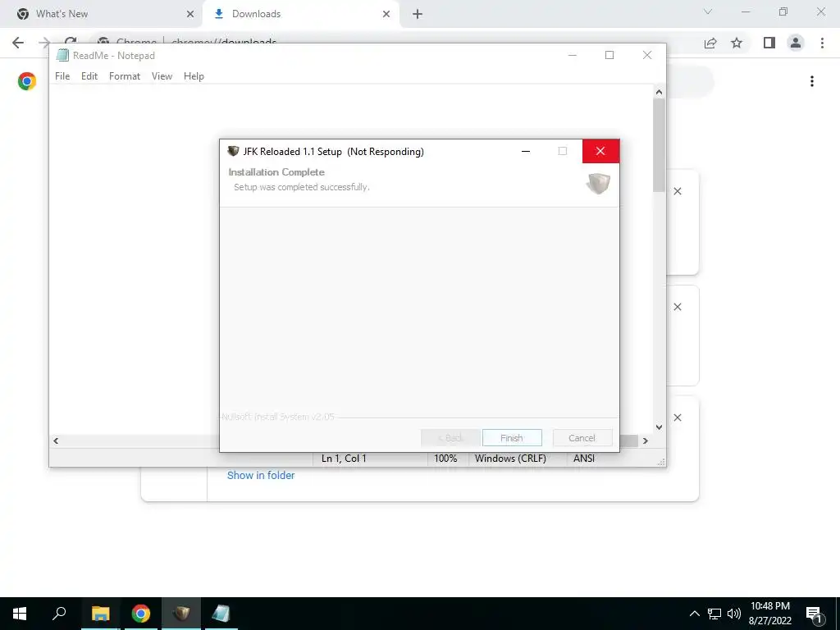Click the JFK Reloaded setup title icon
840x630 pixels.
point(233,151)
